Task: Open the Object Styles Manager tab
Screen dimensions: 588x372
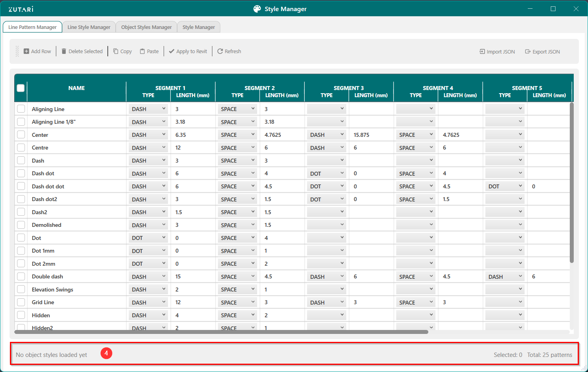Action: click(x=146, y=27)
